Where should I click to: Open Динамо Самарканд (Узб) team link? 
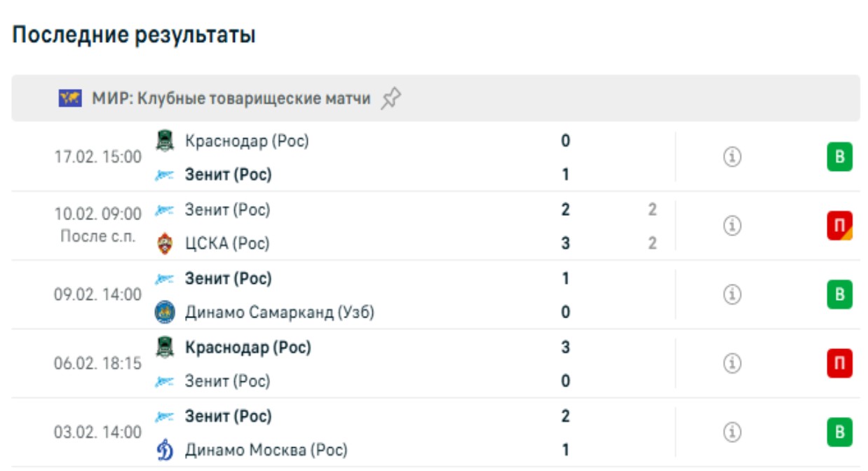[x=279, y=313]
